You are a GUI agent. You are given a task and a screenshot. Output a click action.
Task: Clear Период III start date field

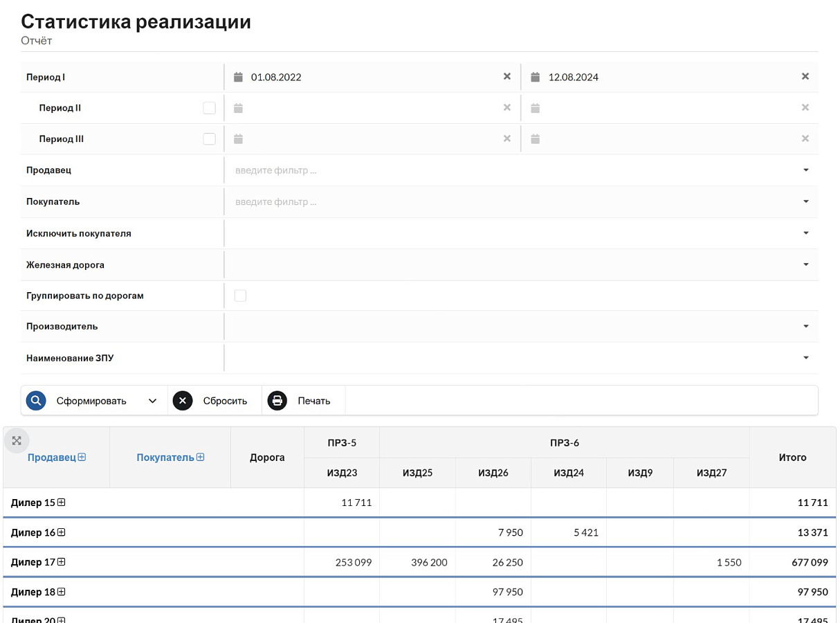507,139
